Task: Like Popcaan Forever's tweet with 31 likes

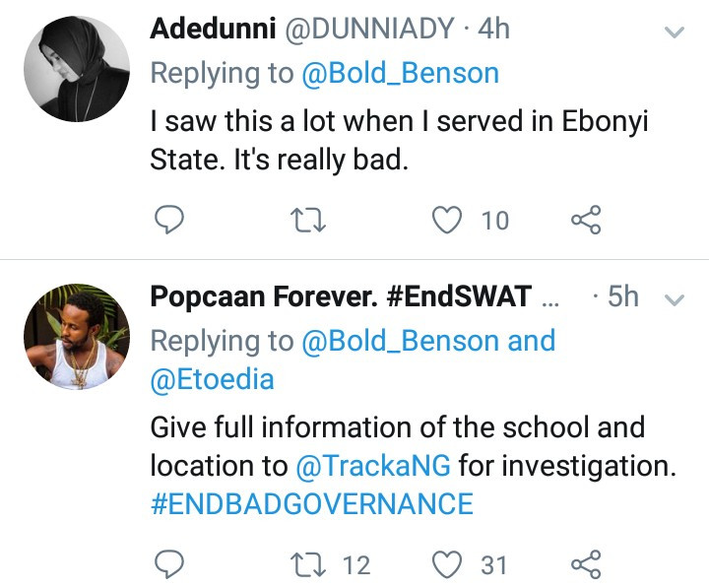Action: click(449, 563)
